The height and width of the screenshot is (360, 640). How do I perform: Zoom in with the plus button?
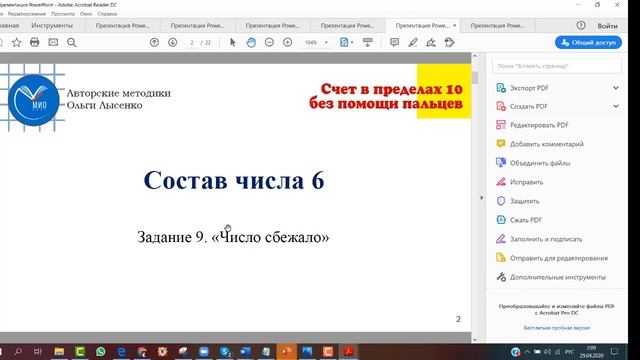tap(288, 42)
